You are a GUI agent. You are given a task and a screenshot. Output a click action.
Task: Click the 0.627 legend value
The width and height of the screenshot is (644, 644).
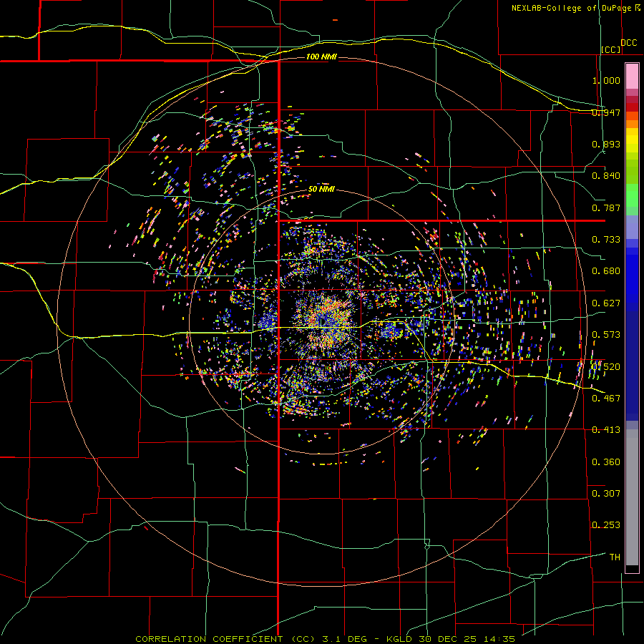click(x=606, y=303)
